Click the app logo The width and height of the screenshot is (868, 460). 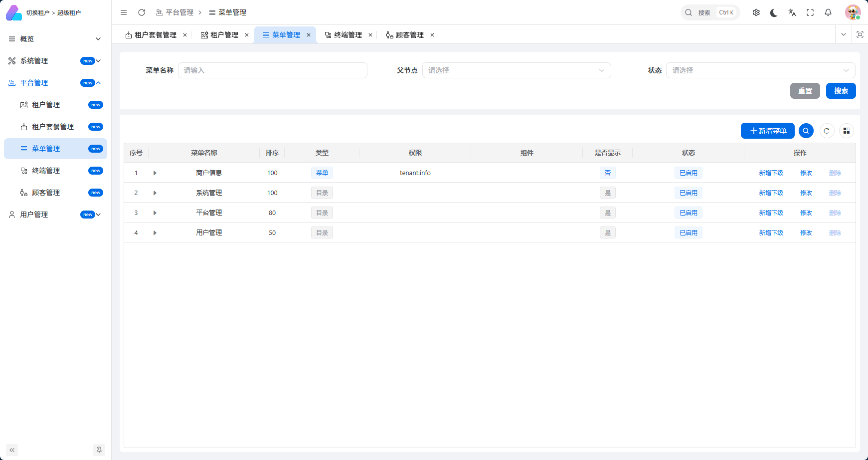(13, 12)
